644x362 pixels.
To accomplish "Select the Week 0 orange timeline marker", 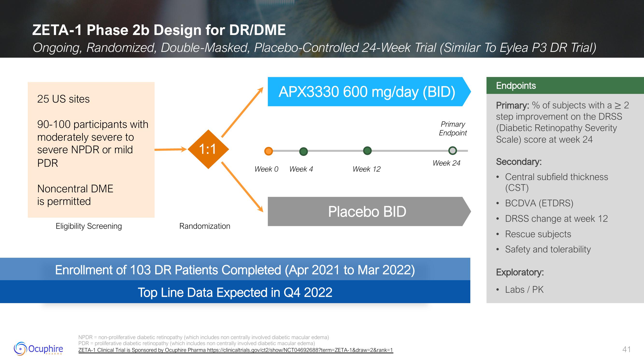I will pos(269,151).
